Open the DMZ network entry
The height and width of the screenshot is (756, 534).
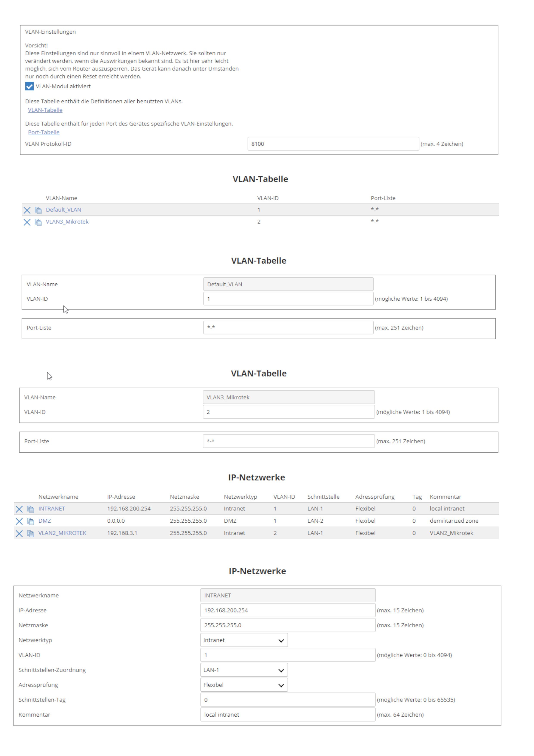(x=45, y=521)
